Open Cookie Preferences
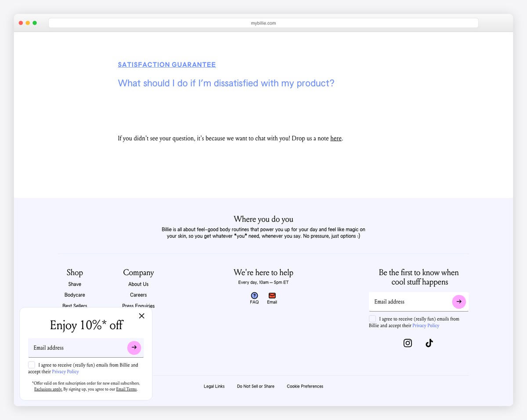The height and width of the screenshot is (420, 527). (x=305, y=386)
